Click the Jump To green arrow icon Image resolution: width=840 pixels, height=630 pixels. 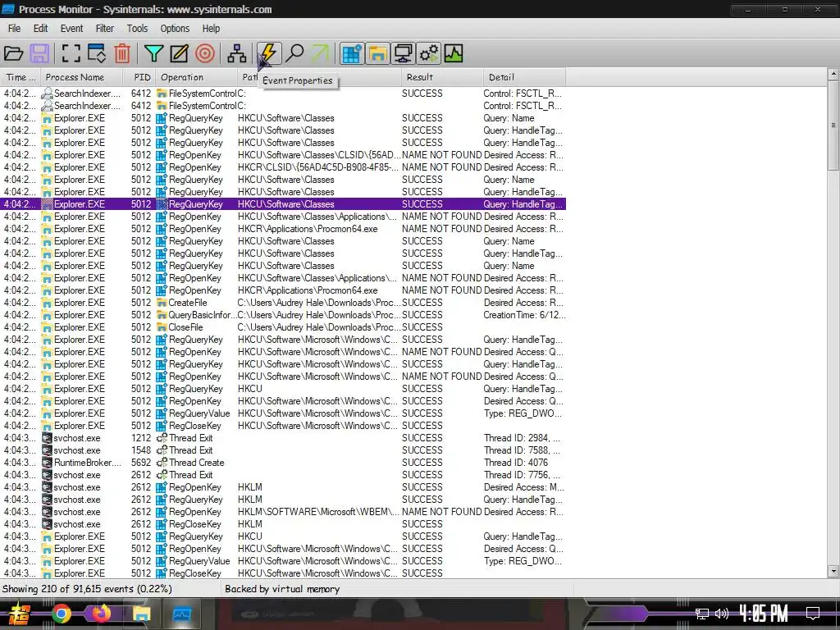(321, 53)
